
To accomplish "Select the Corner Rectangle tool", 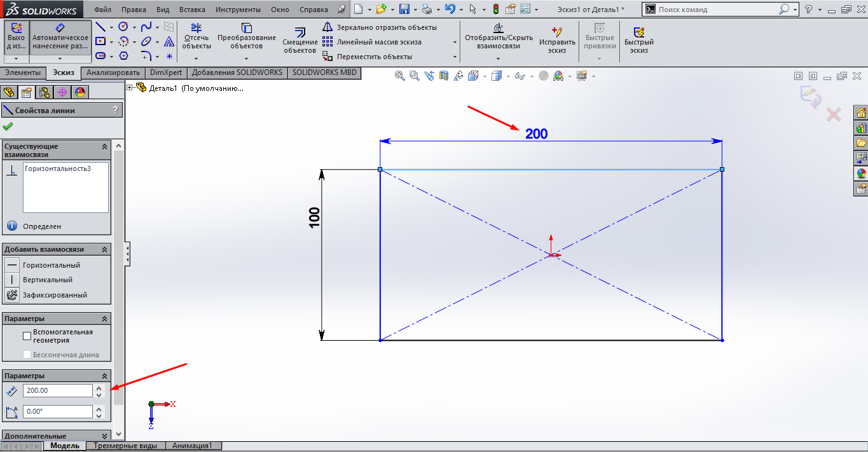I will [100, 41].
